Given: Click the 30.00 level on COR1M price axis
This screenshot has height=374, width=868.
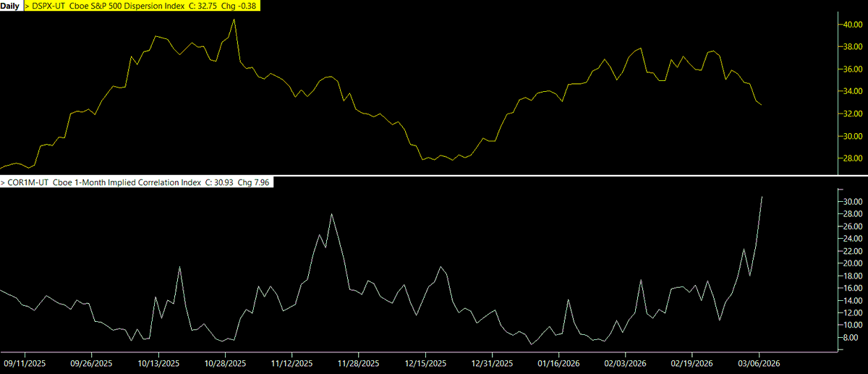Looking at the screenshot, I should tap(851, 201).
